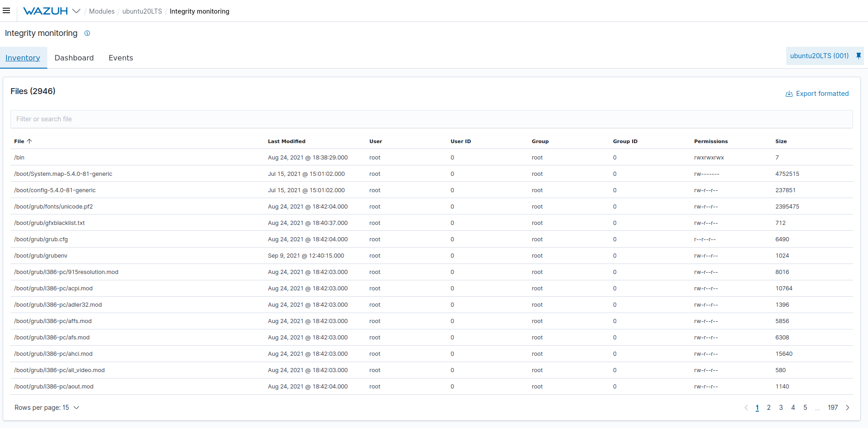Click the chevron beside the WAZUH logo
868x428 pixels.
[76, 11]
